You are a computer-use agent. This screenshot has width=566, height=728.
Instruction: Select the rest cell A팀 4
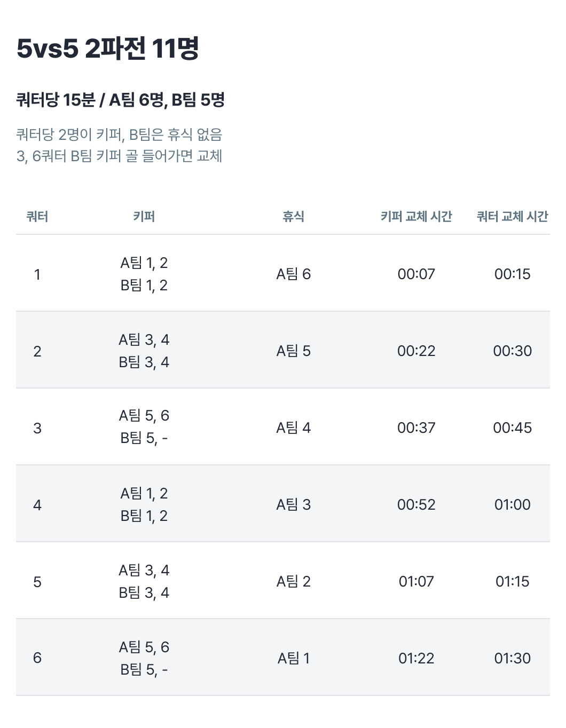(x=293, y=428)
